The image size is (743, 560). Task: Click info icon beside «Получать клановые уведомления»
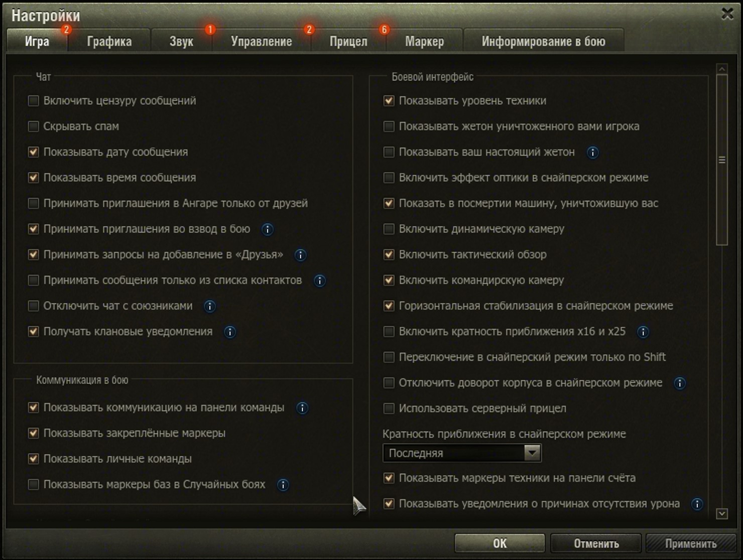[x=230, y=332]
